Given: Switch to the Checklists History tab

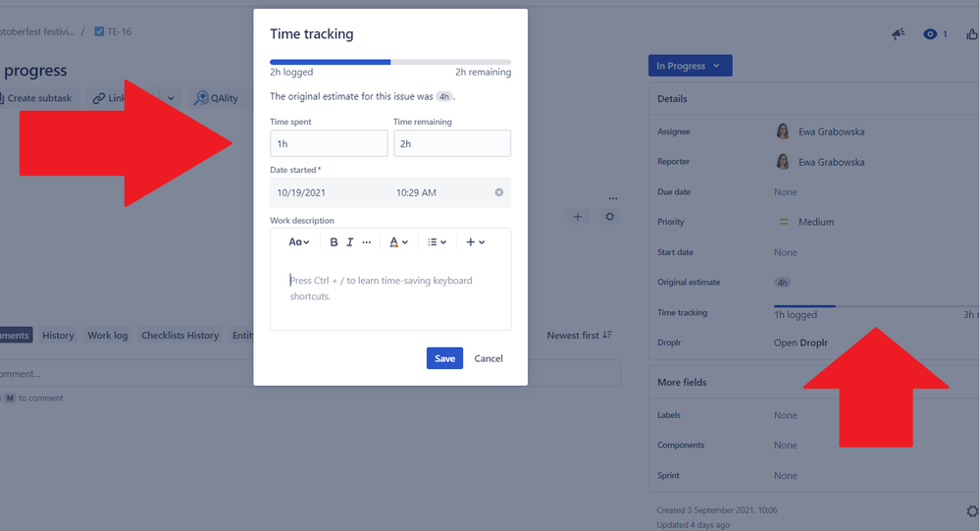Looking at the screenshot, I should (x=180, y=336).
